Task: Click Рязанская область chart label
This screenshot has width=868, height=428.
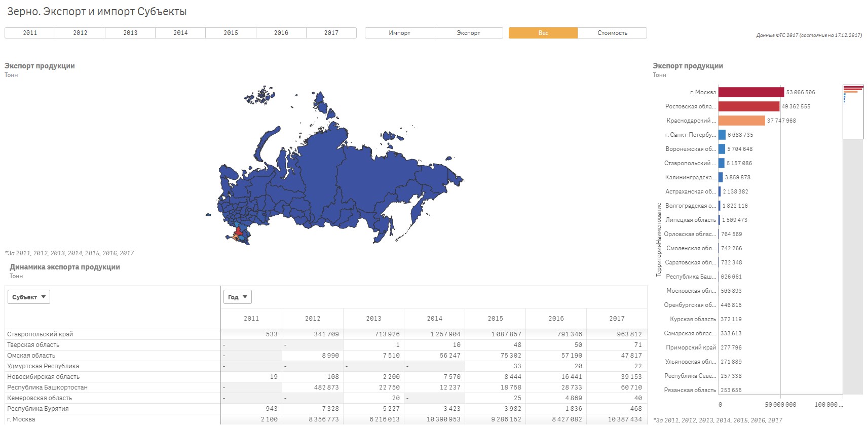Action: (690, 390)
